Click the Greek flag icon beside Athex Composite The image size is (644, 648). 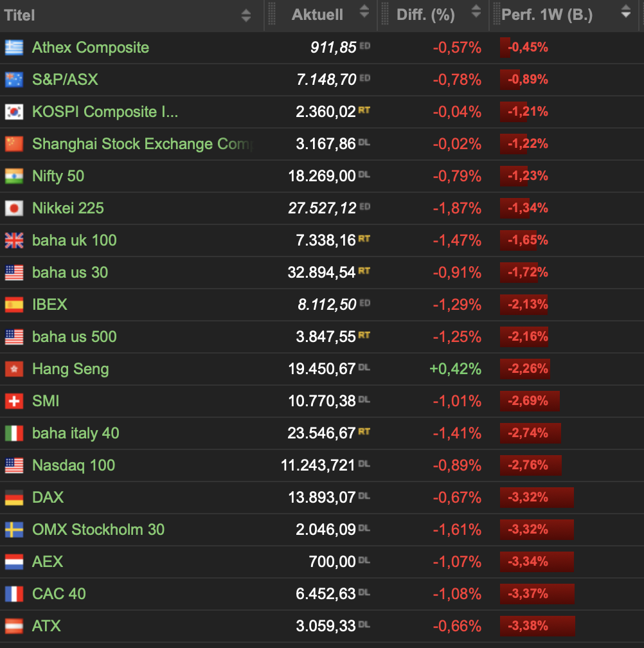[14, 48]
